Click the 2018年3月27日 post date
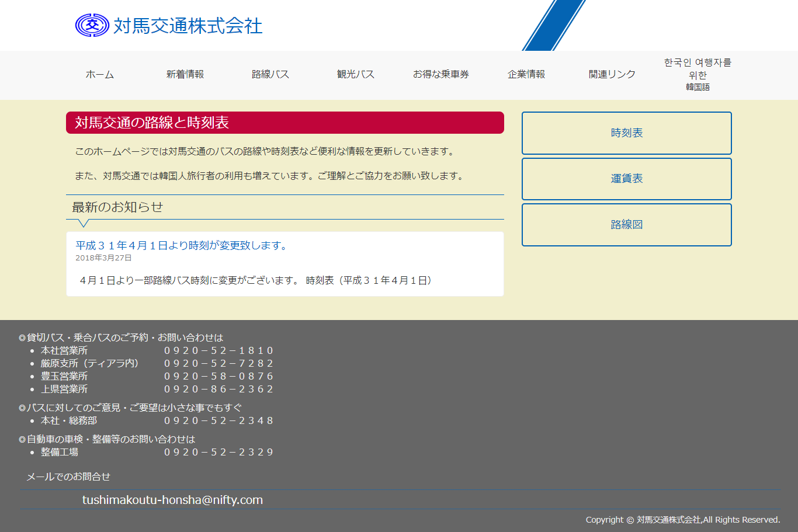 click(x=103, y=258)
